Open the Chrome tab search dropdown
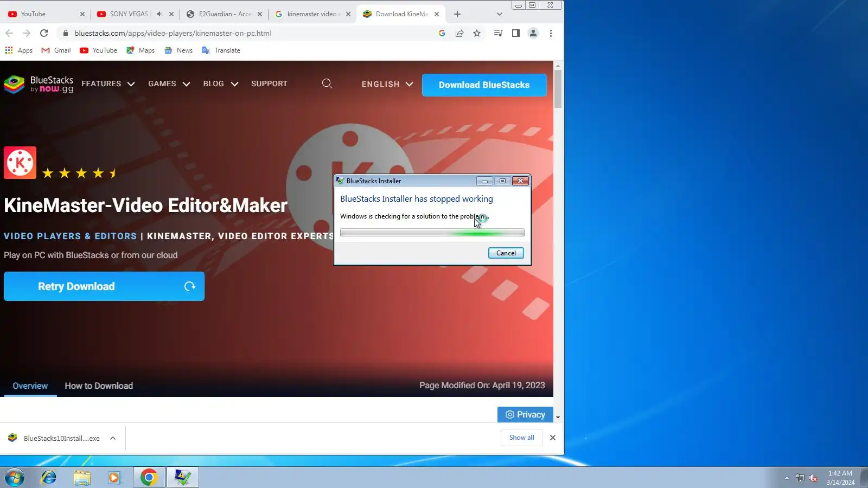The image size is (868, 488). click(x=500, y=14)
